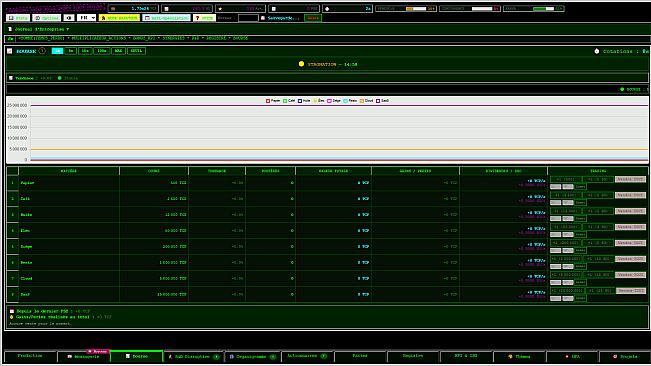The width and height of the screenshot is (651, 366).
Task: Select the Huile row name in the table
Action: pyautogui.click(x=26, y=215)
